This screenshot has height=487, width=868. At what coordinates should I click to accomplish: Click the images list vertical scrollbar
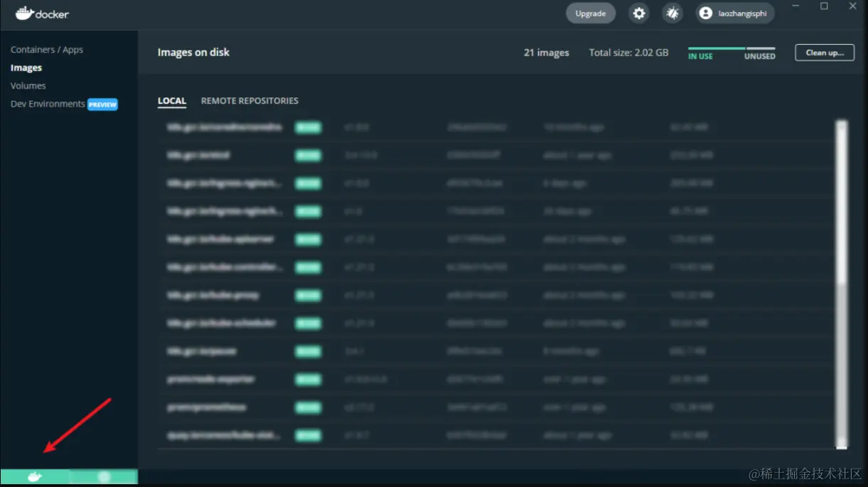pos(842,284)
